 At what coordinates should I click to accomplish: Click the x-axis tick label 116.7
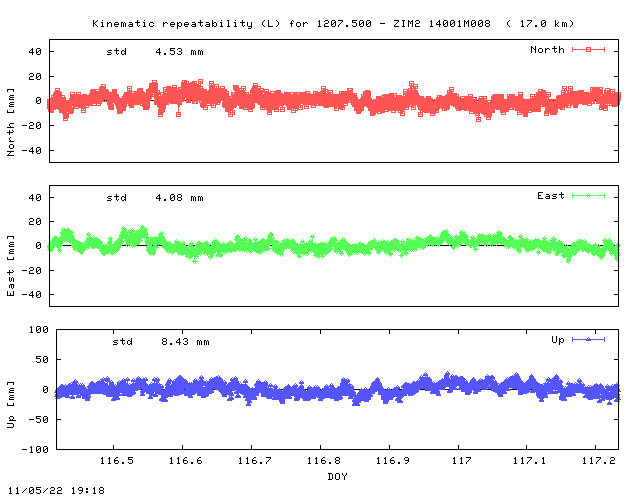click(255, 461)
